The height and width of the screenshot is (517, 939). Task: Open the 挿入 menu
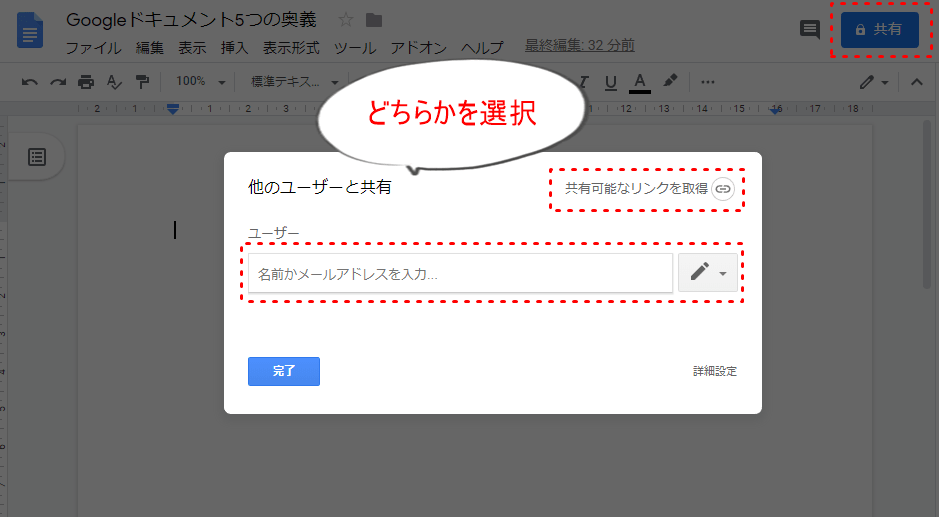pos(234,47)
